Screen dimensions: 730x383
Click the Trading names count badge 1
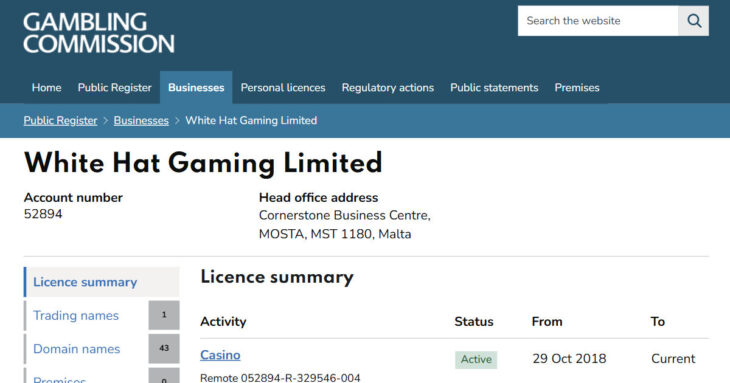coord(164,315)
